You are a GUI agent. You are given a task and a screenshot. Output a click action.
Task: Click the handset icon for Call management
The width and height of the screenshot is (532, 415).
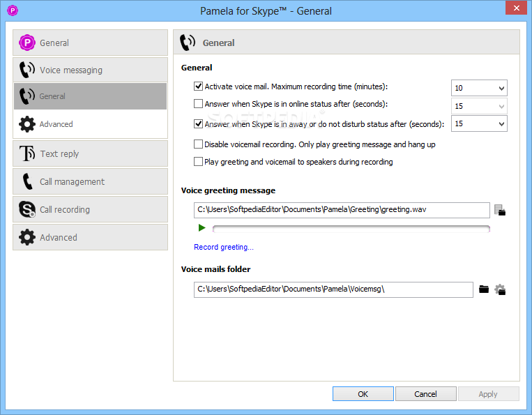pyautogui.click(x=27, y=181)
